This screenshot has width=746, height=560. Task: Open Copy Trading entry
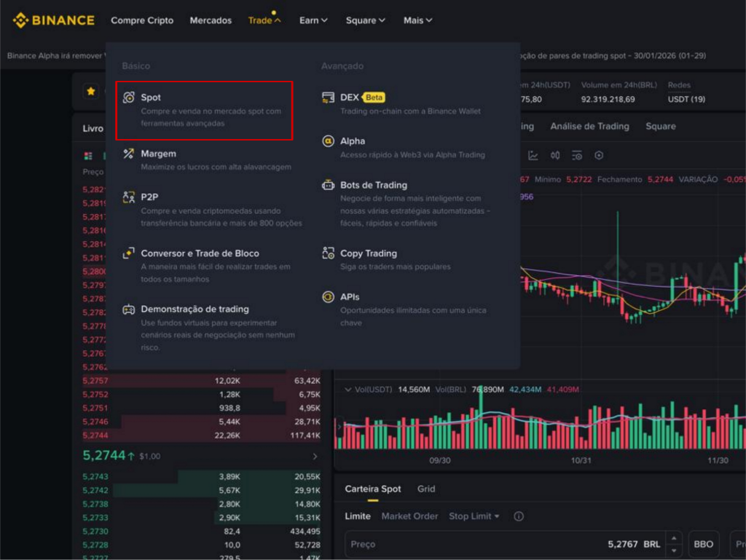[386, 259]
